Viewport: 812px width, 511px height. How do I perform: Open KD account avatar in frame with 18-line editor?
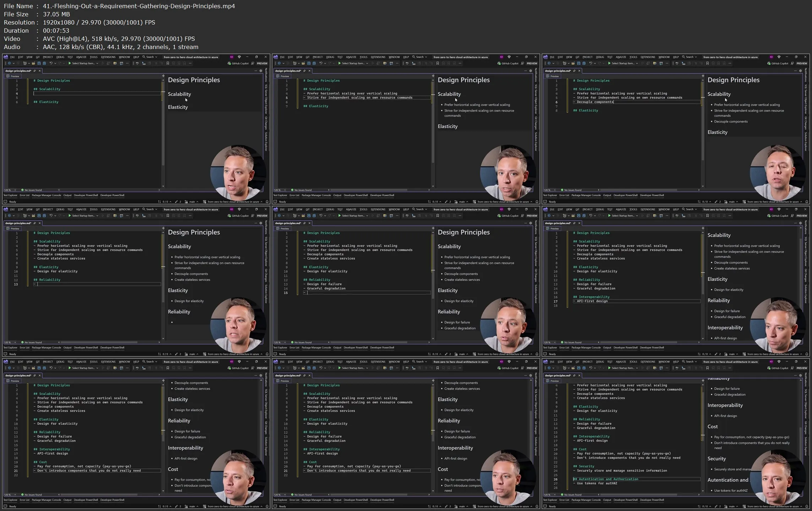(771, 209)
